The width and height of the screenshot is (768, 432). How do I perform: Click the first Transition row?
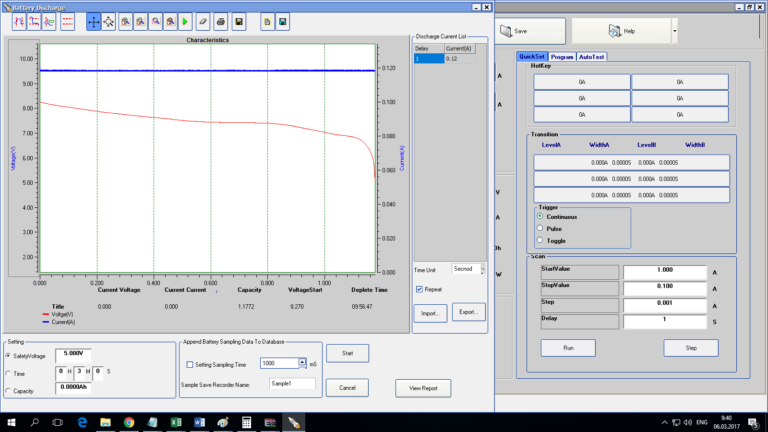tap(631, 163)
